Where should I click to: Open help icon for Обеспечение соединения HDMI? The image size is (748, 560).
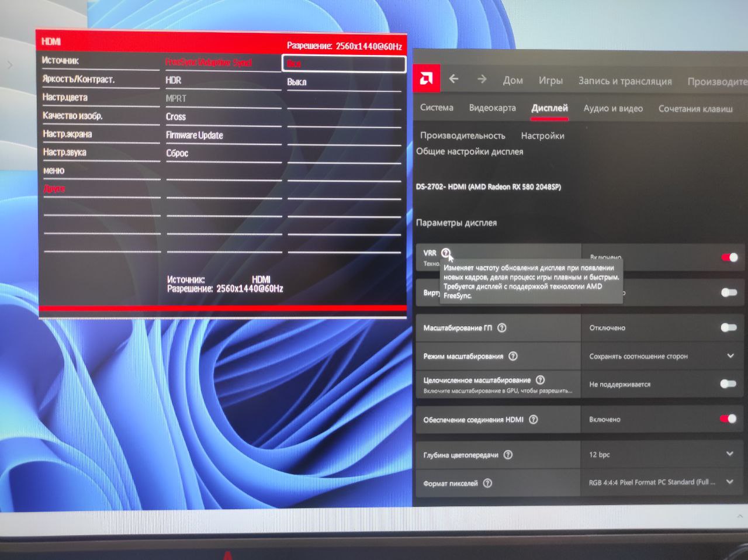[x=534, y=420]
